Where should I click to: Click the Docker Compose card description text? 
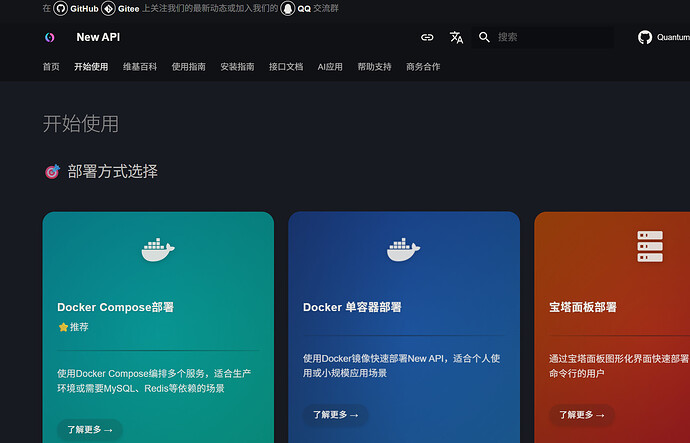click(154, 381)
